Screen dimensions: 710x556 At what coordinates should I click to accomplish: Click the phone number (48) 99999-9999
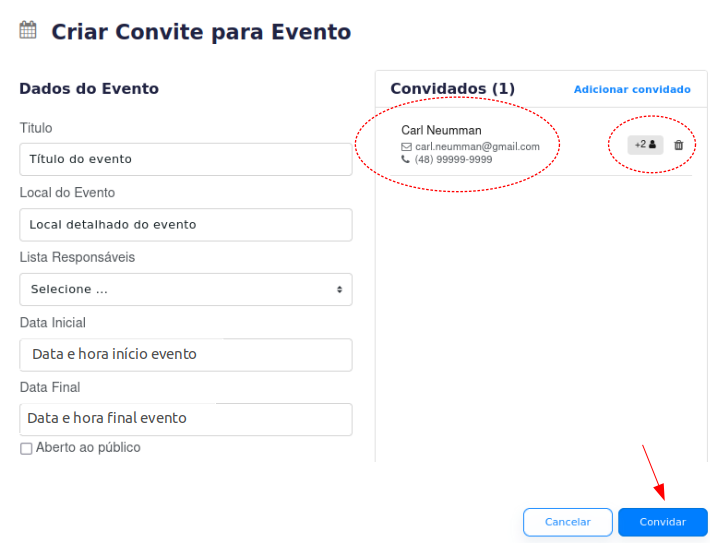tap(453, 159)
